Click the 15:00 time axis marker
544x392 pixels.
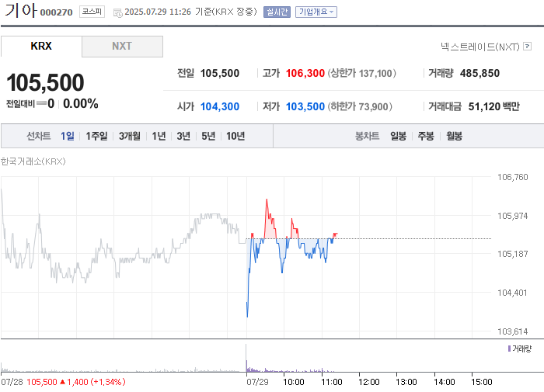pos(482,382)
